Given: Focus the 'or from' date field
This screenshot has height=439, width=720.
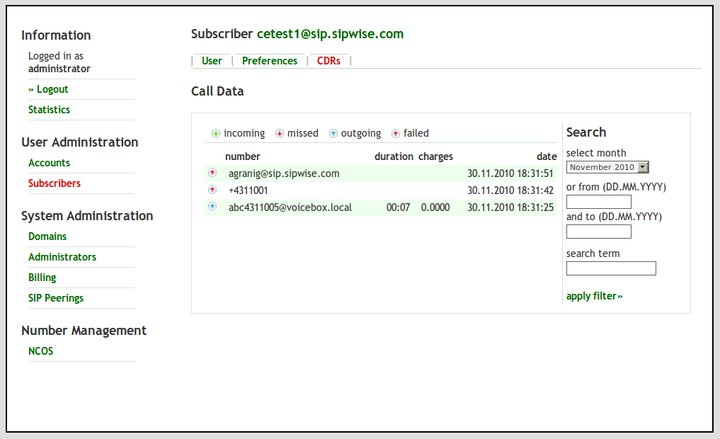Looking at the screenshot, I should pos(598,202).
